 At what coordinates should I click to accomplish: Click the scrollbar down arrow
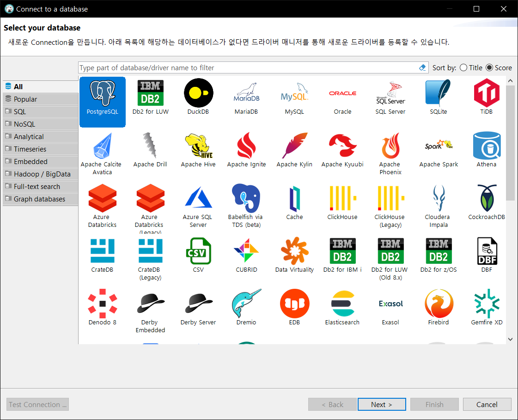tap(511, 339)
